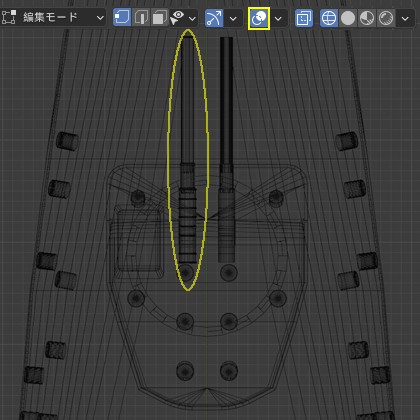Screen dimensions: 420x420
Task: Toggle X-ray view
Action: tap(304, 18)
